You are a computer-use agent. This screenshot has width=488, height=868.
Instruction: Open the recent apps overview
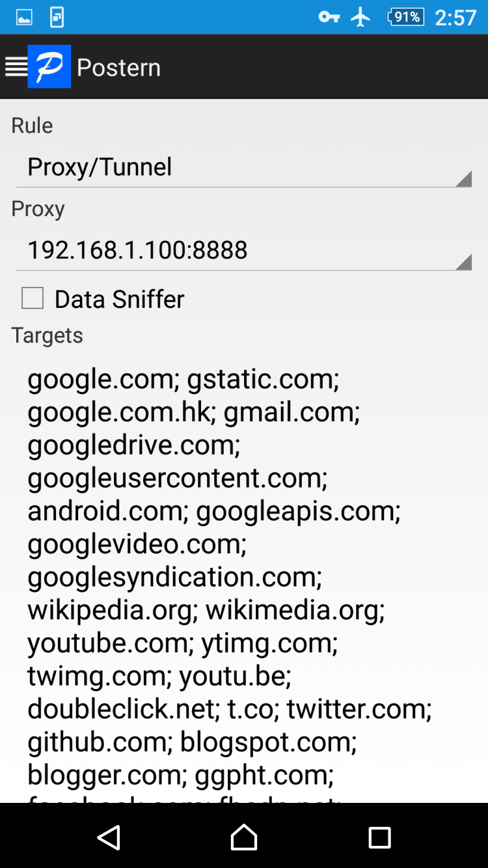379,837
